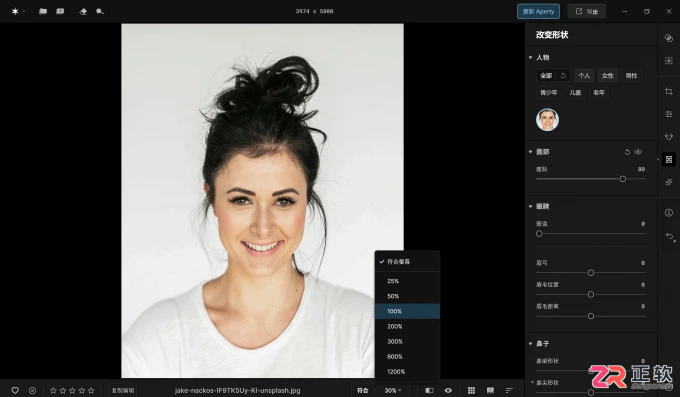Toggle the 青少年 people filter
This screenshot has width=680, height=397.
(549, 92)
